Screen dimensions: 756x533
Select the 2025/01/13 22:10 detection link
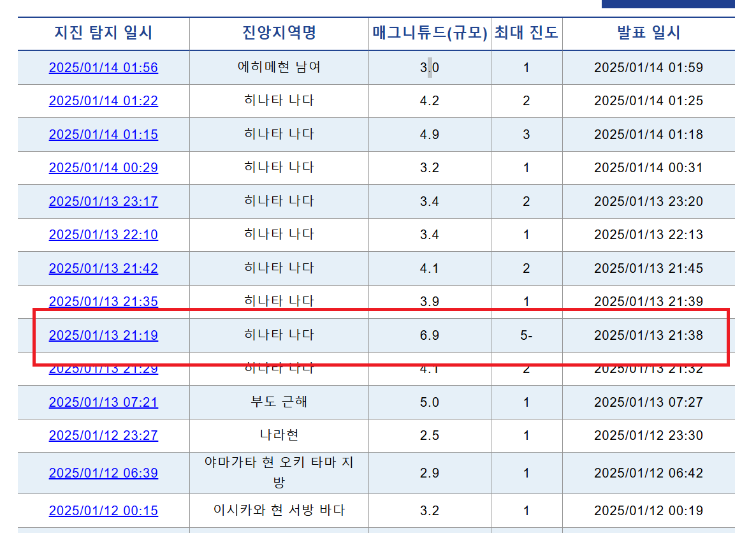(x=103, y=235)
